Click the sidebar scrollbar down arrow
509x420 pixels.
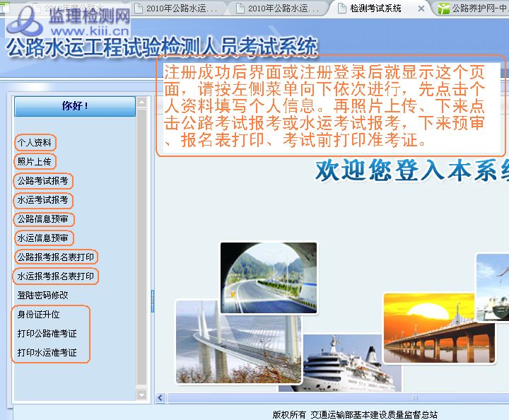142,394
